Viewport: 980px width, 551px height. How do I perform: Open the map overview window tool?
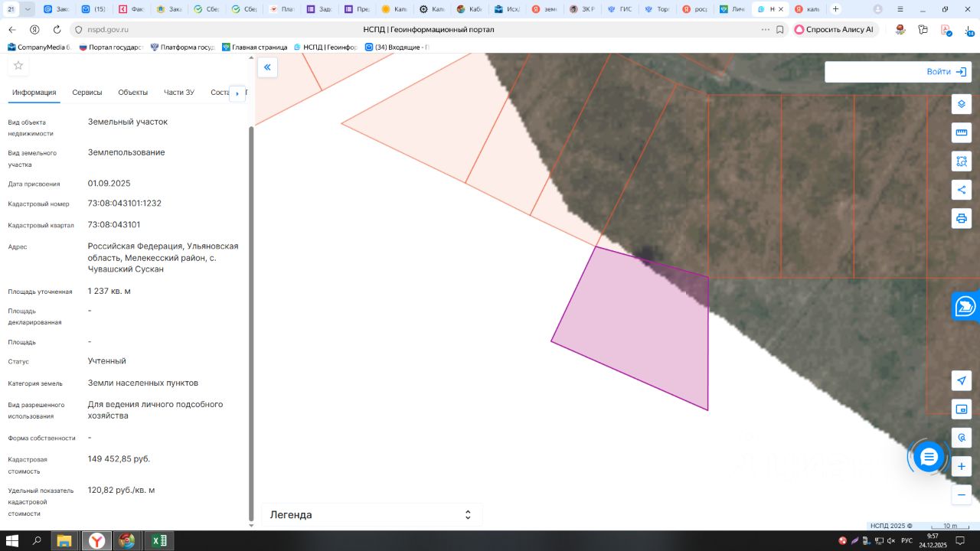(x=962, y=409)
